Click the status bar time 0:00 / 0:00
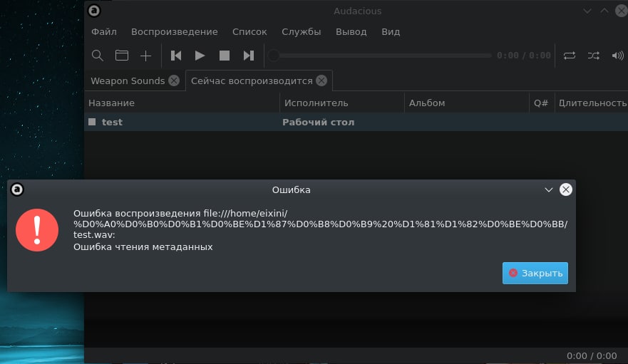 point(592,356)
